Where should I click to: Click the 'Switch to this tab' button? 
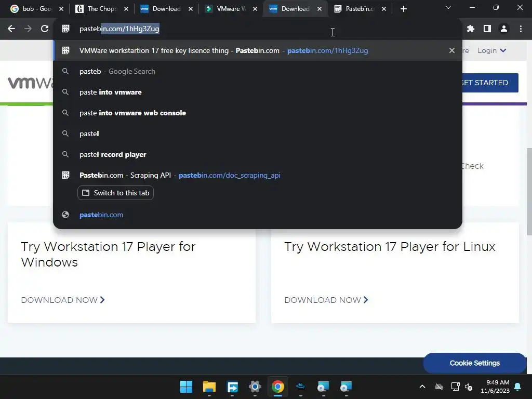pyautogui.click(x=115, y=193)
